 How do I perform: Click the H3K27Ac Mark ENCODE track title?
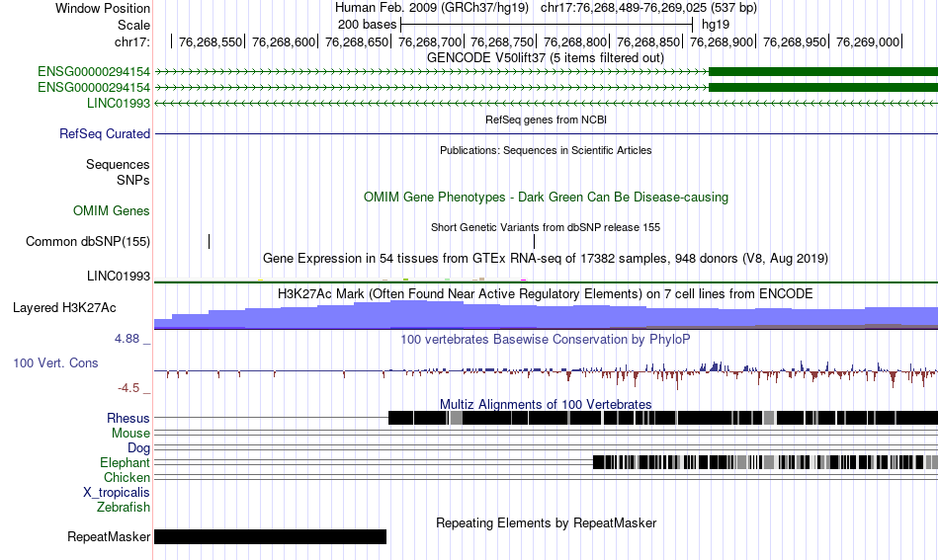tap(546, 293)
